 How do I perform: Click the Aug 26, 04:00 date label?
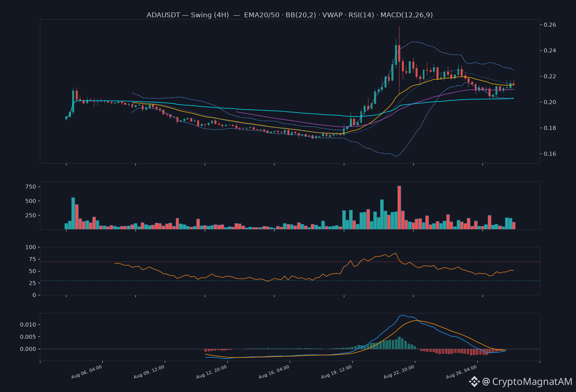[462, 372]
